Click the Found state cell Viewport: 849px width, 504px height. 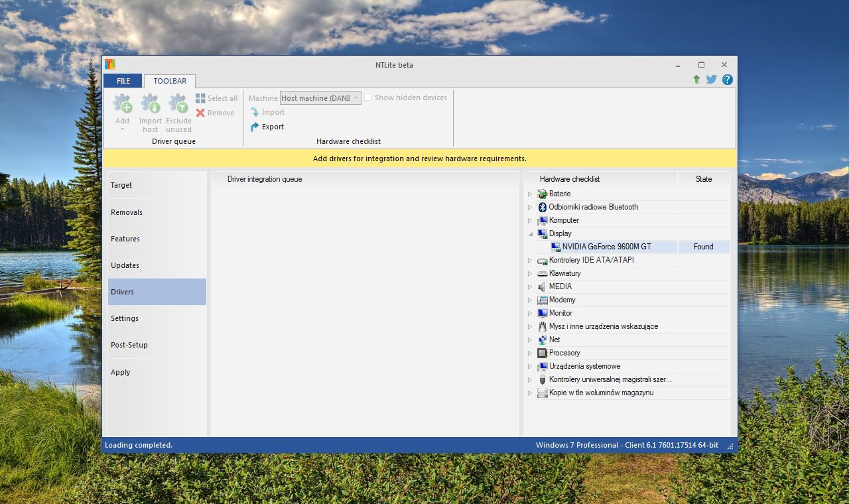coord(704,247)
